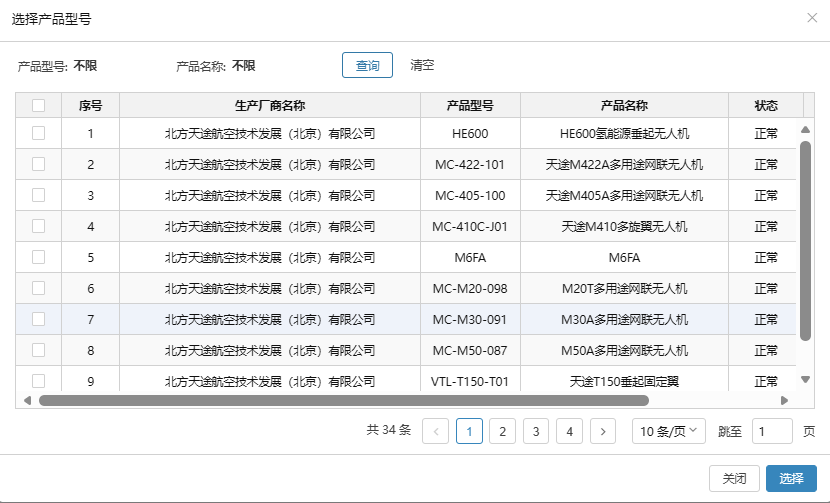Click the 序号 column header
The height and width of the screenshot is (503, 830).
pos(91,105)
